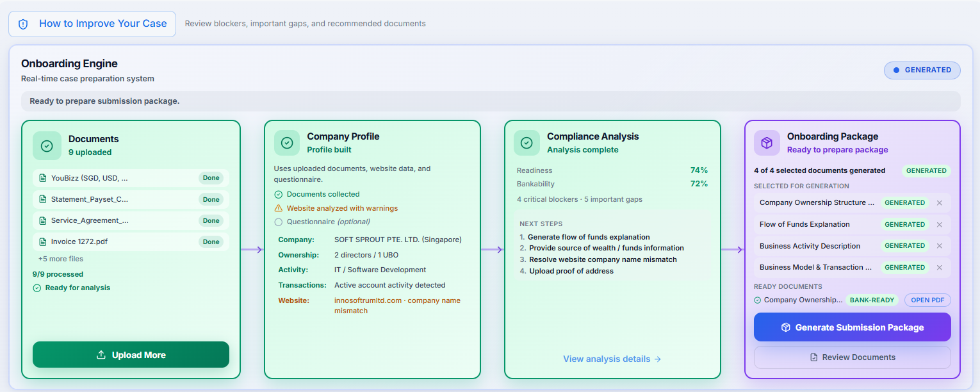Click 4 critical blockers · 5 important gaps text

click(580, 199)
